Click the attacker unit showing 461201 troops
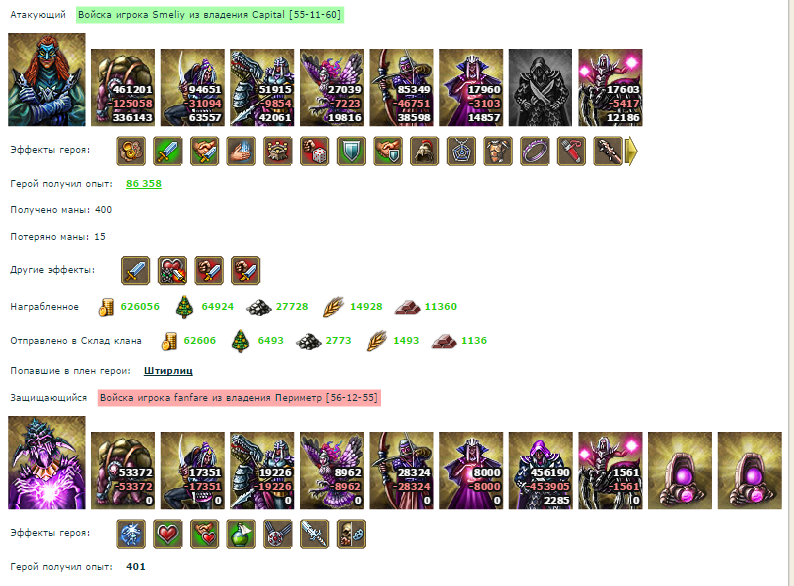This screenshot has height=586, width=794. [123, 88]
